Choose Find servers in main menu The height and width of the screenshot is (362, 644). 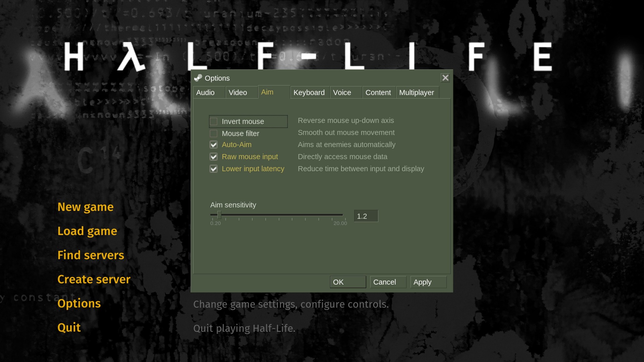point(91,255)
